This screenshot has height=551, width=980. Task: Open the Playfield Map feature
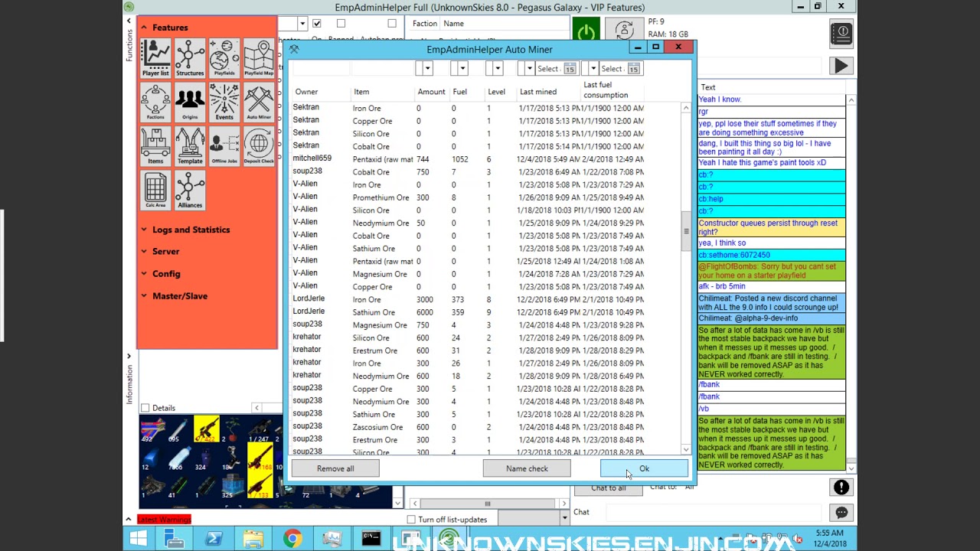point(259,58)
